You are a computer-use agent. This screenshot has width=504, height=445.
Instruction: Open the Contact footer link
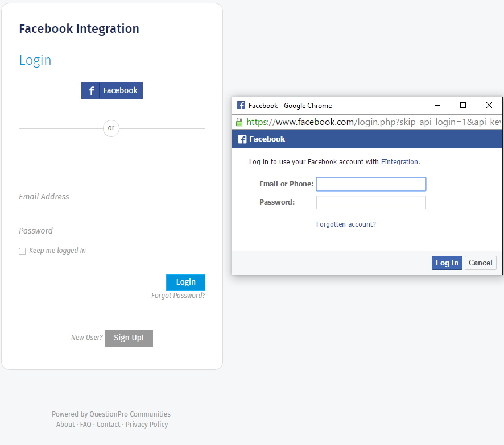tap(108, 425)
